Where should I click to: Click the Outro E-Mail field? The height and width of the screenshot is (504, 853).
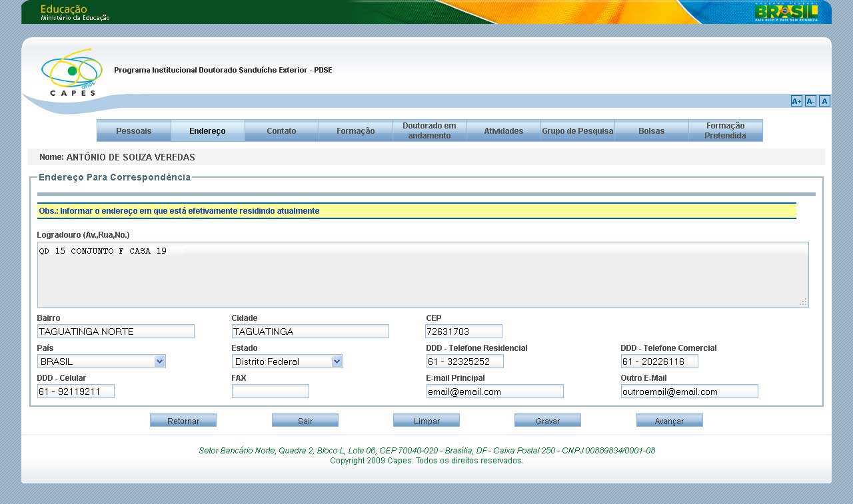coord(690,391)
